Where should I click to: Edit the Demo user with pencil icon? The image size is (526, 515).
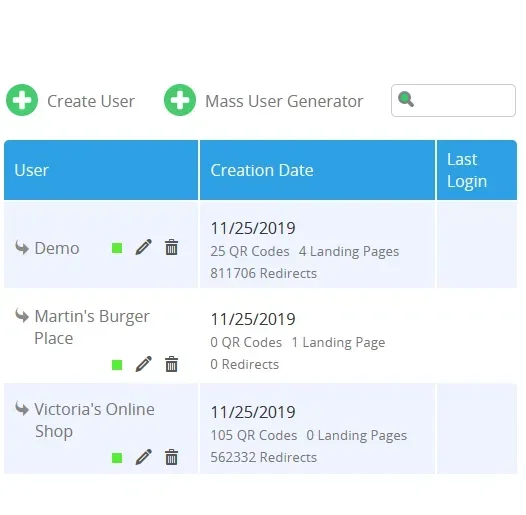pos(144,248)
